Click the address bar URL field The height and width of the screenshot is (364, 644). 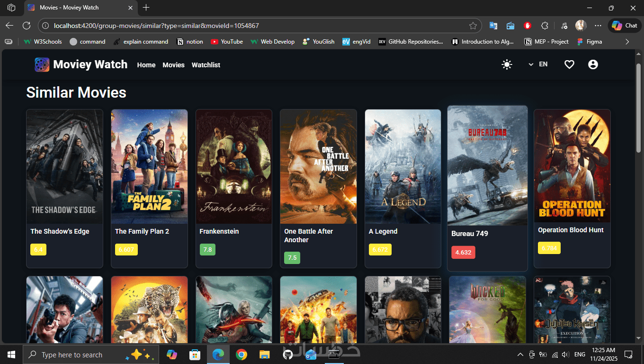click(259, 26)
